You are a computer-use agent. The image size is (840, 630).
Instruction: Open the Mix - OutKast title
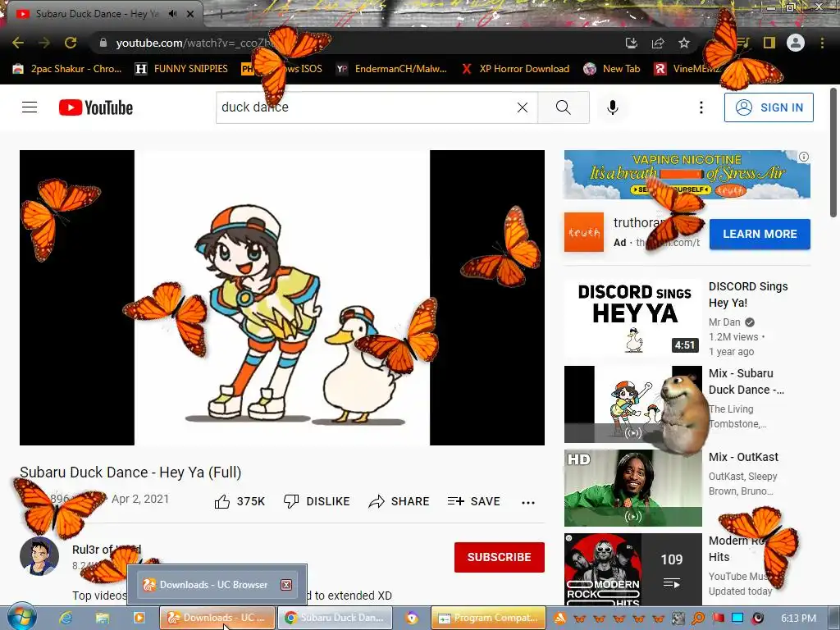click(x=743, y=457)
